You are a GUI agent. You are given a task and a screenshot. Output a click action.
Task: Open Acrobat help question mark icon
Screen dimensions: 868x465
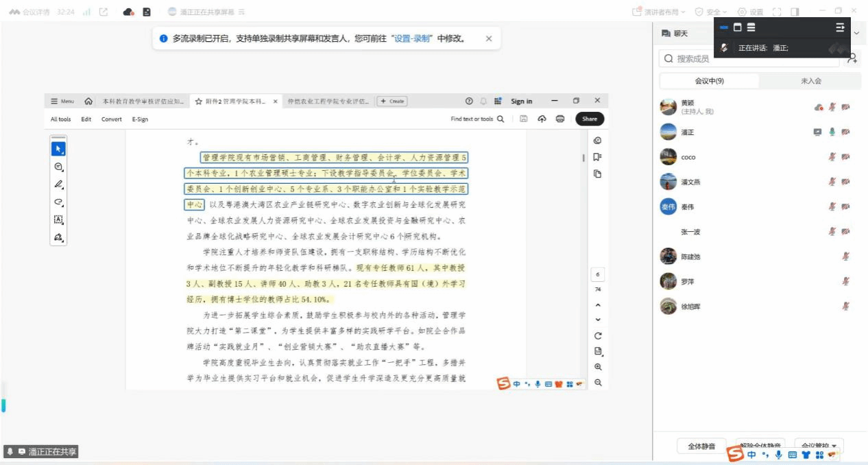469,101
